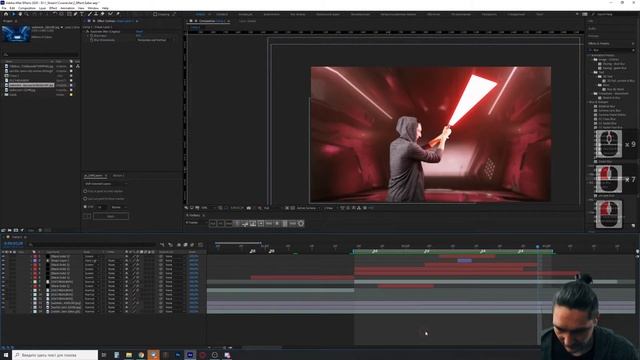Select the first radio option in script panel
This screenshot has width=640, height=360.
click(85, 191)
